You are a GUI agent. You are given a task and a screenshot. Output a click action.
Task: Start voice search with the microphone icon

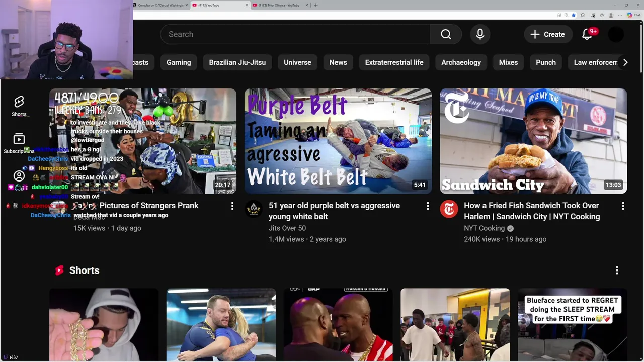[480, 34]
